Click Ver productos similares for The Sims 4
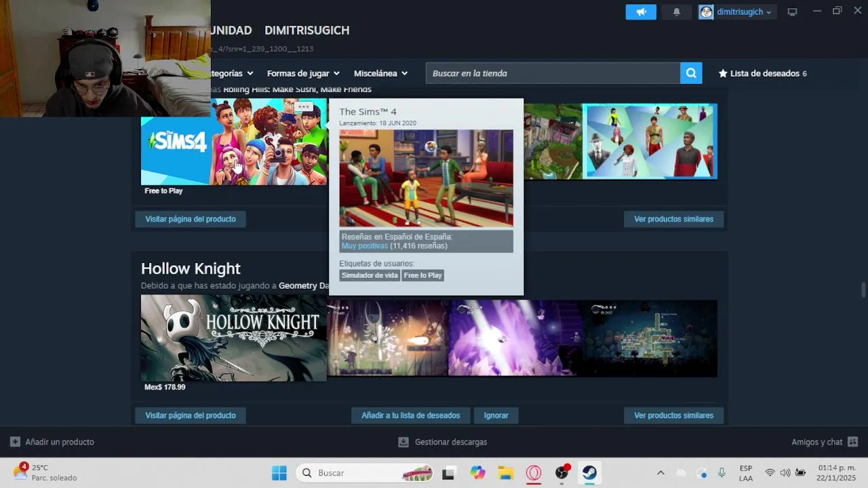868x488 pixels. [x=673, y=219]
